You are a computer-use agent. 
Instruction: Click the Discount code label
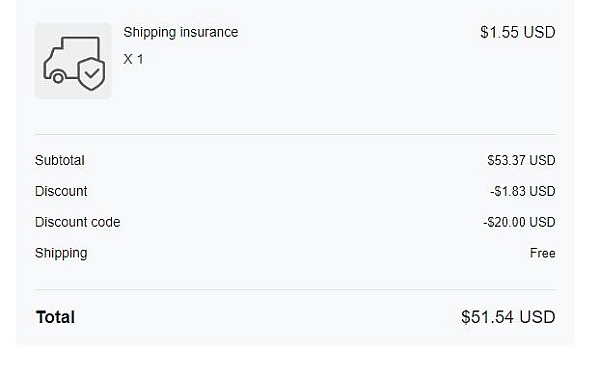pos(78,222)
